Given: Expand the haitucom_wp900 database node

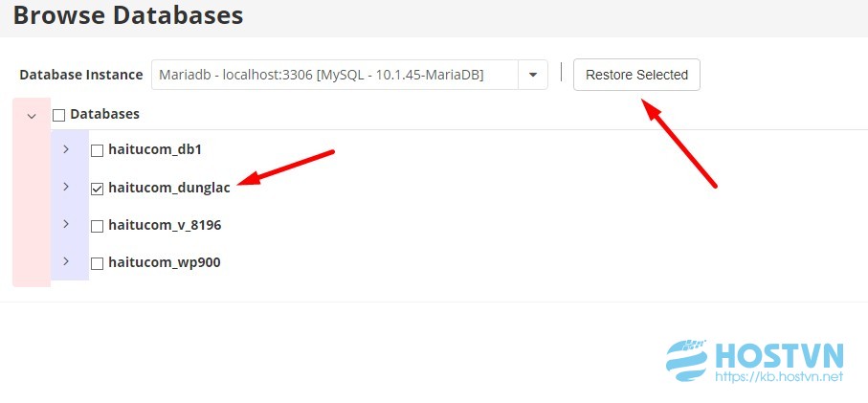Looking at the screenshot, I should point(66,261).
